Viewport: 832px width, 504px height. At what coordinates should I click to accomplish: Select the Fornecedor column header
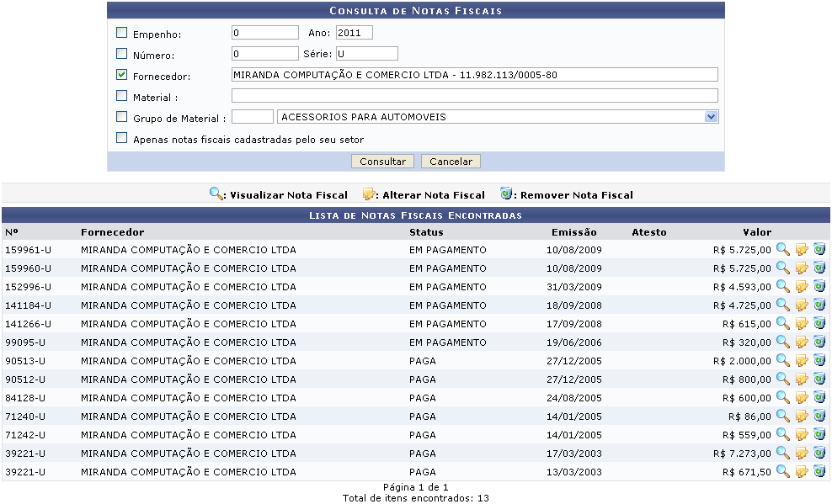point(113,232)
